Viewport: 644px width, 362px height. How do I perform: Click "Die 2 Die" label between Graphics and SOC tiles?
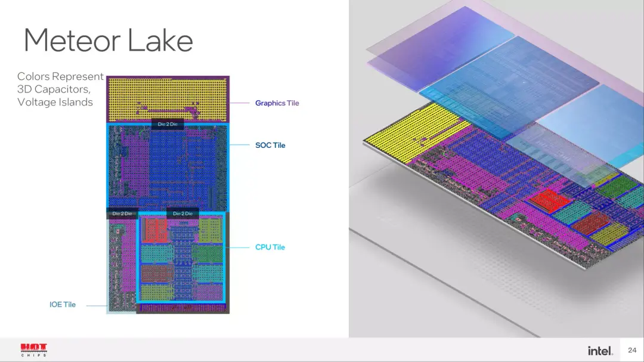click(x=168, y=124)
